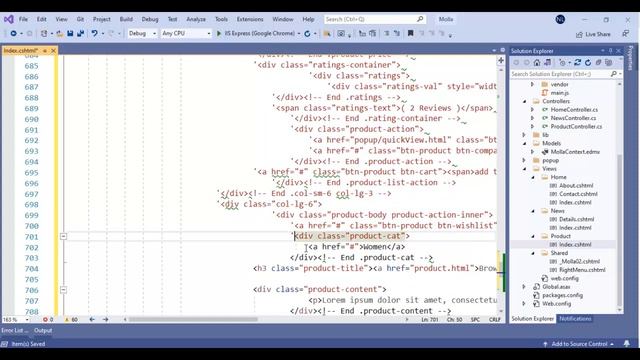Switch to the Notifications tab
The image size is (640, 360).
575,319
